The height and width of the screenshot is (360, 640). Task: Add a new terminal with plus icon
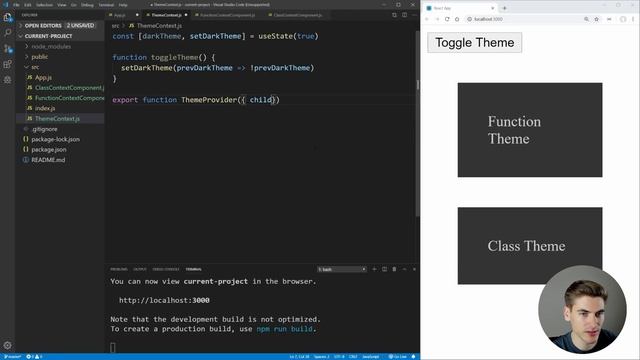[374, 269]
